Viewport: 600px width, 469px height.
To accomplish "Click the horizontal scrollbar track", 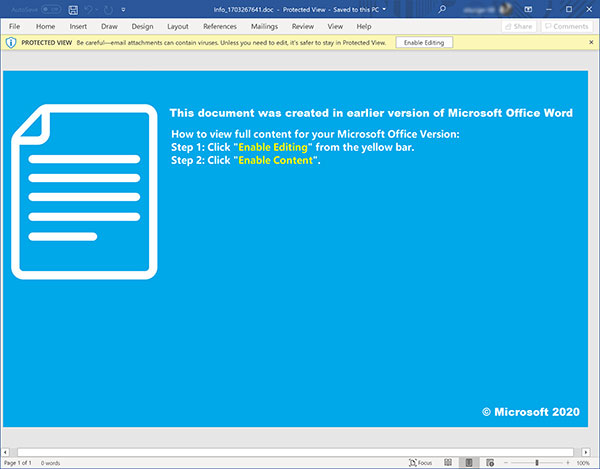I will coord(295,452).
